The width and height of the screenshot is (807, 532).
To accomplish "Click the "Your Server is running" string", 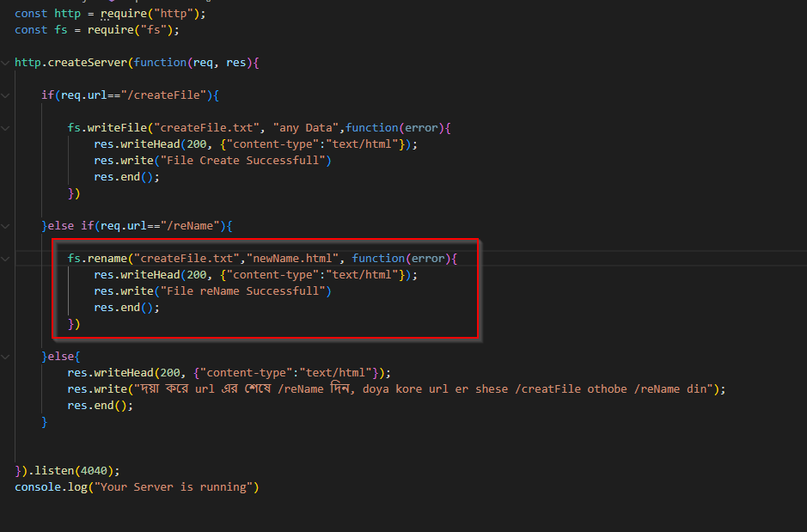I will pyautogui.click(x=174, y=487).
